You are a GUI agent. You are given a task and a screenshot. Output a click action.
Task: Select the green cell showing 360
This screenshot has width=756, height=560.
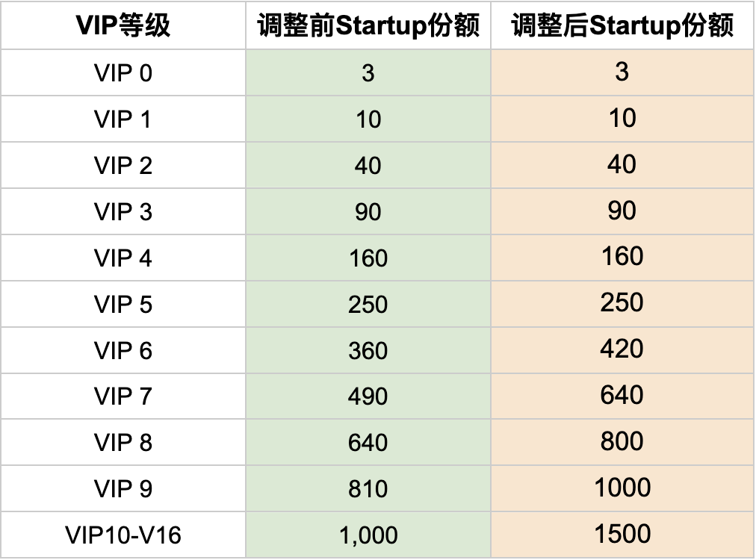click(368, 351)
